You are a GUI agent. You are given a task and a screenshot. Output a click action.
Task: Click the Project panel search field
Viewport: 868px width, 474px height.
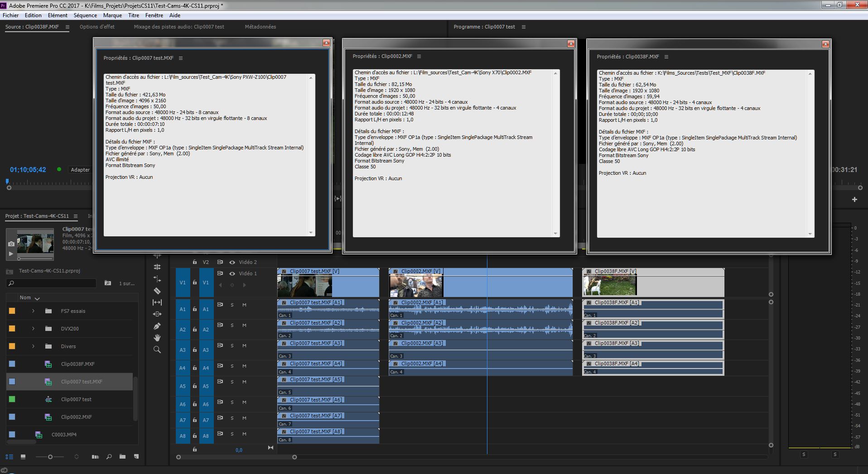coord(52,283)
